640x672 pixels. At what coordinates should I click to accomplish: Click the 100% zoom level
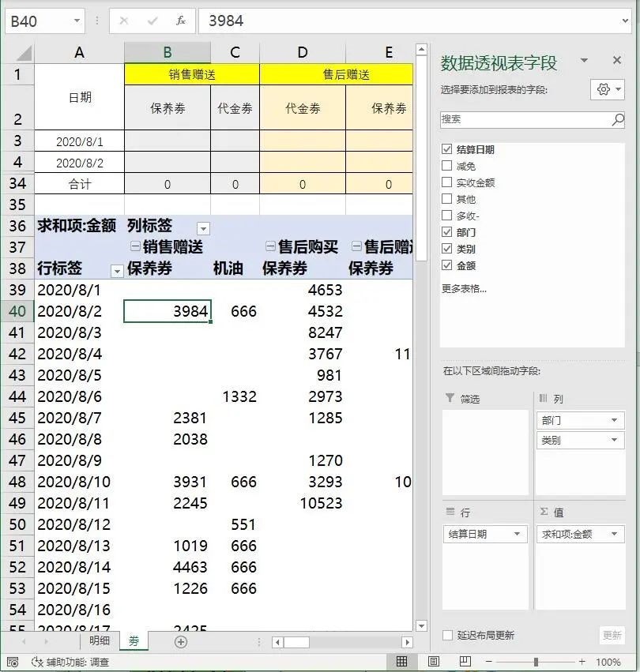coord(608,663)
